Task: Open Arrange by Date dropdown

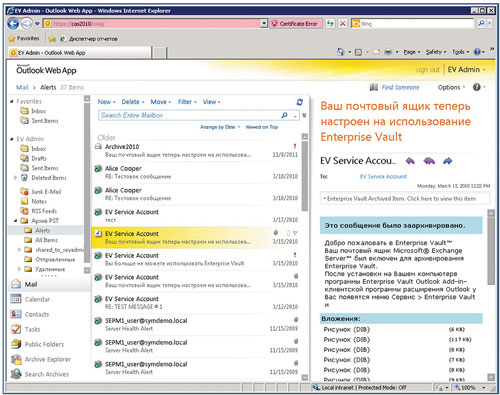Action: pyautogui.click(x=220, y=127)
